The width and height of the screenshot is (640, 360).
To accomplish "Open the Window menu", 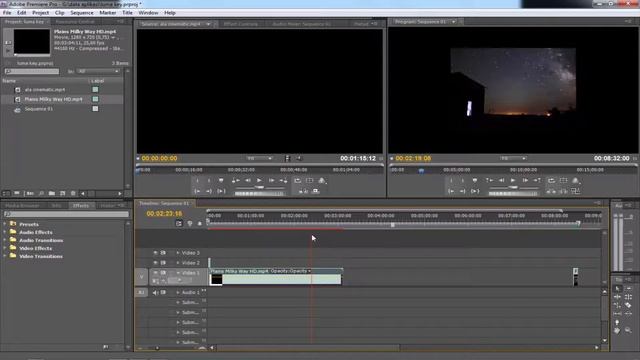I will pos(148,13).
